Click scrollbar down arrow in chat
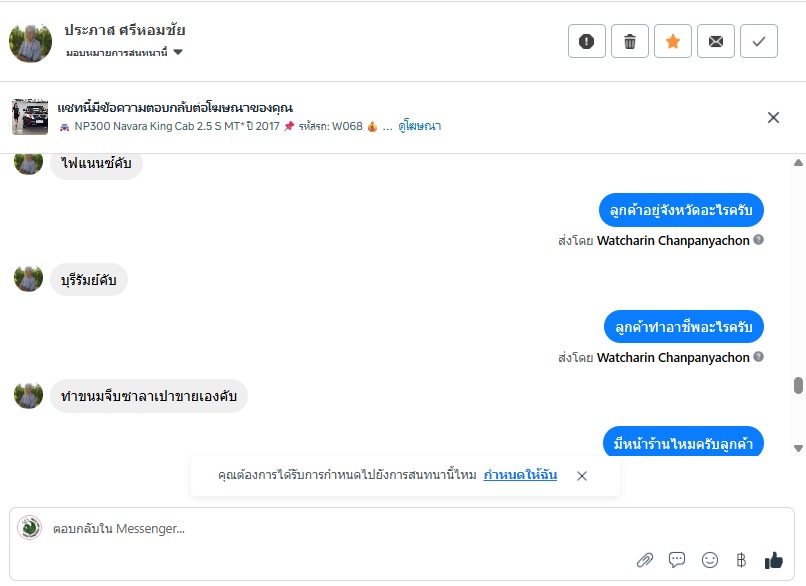This screenshot has width=806, height=586. (798, 448)
